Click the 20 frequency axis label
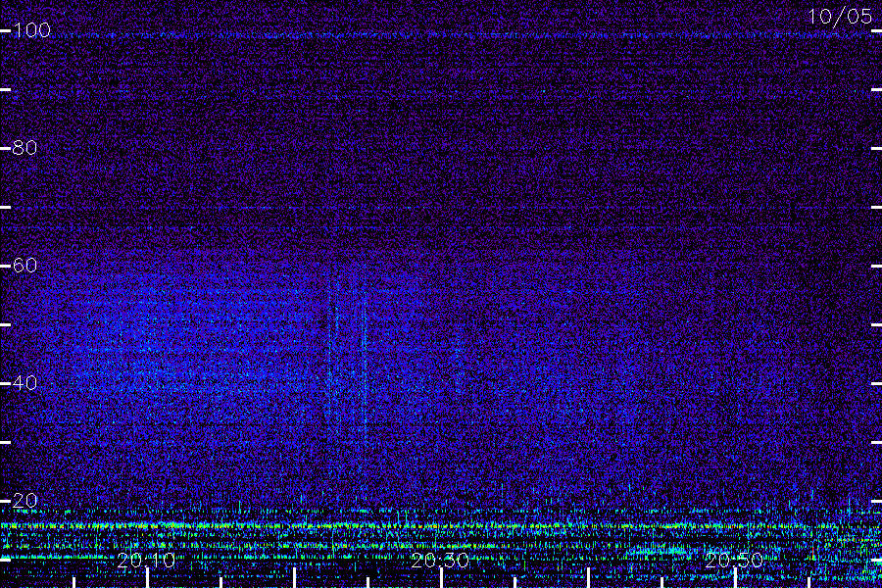 (x=24, y=500)
